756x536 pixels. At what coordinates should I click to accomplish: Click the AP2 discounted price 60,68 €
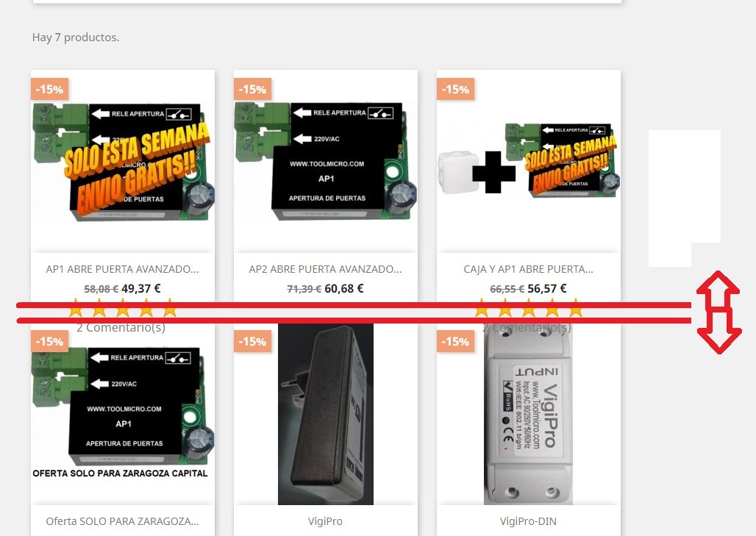click(343, 289)
